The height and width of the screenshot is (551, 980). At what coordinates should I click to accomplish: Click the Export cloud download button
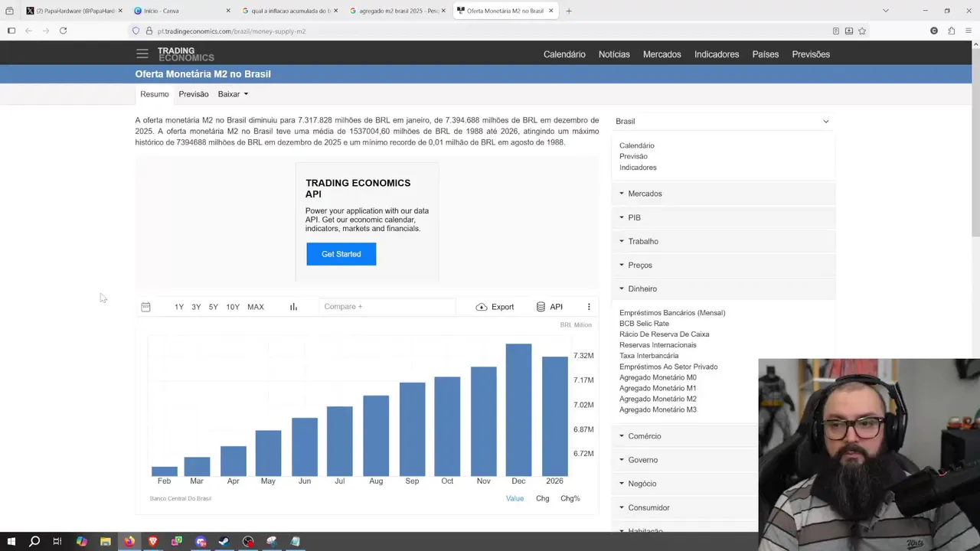click(x=495, y=307)
